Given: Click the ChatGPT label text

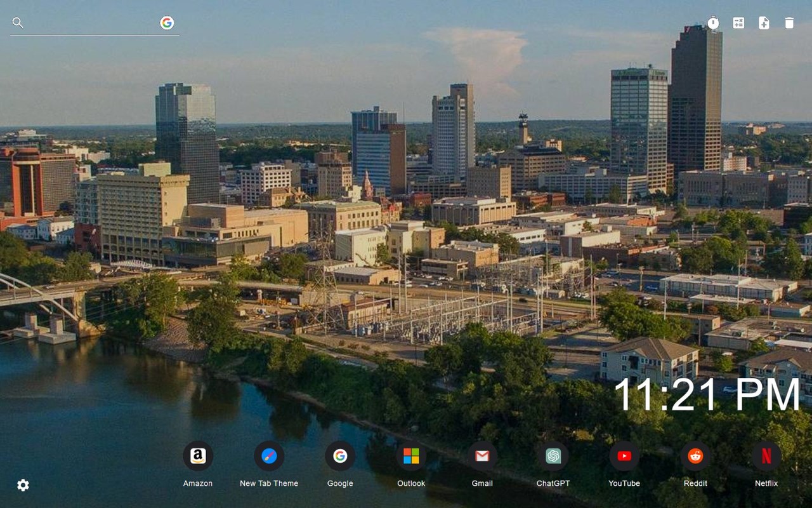Looking at the screenshot, I should (553, 483).
